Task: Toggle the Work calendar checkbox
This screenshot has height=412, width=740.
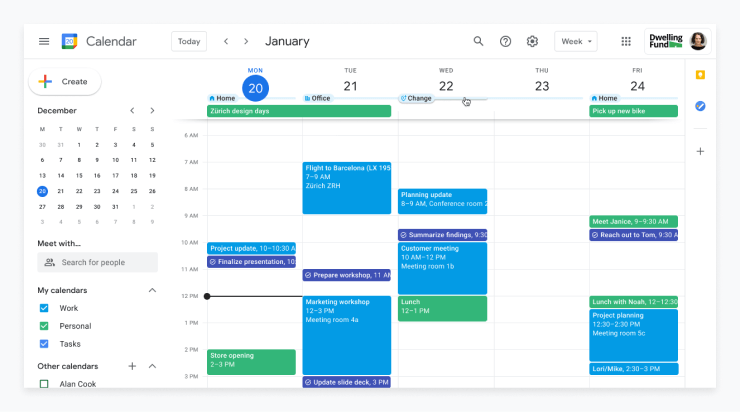Action: click(44, 308)
